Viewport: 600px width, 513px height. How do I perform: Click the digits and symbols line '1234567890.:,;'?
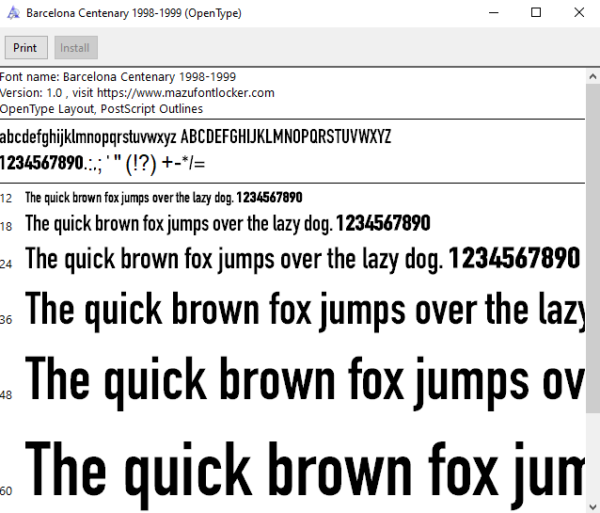[x=103, y=164]
